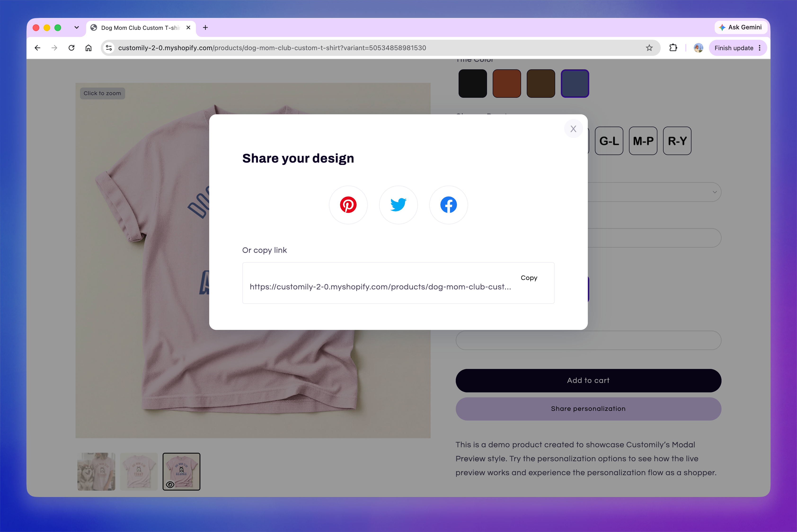This screenshot has width=797, height=532.
Task: Ask Gemini in the browser
Action: [x=740, y=27]
